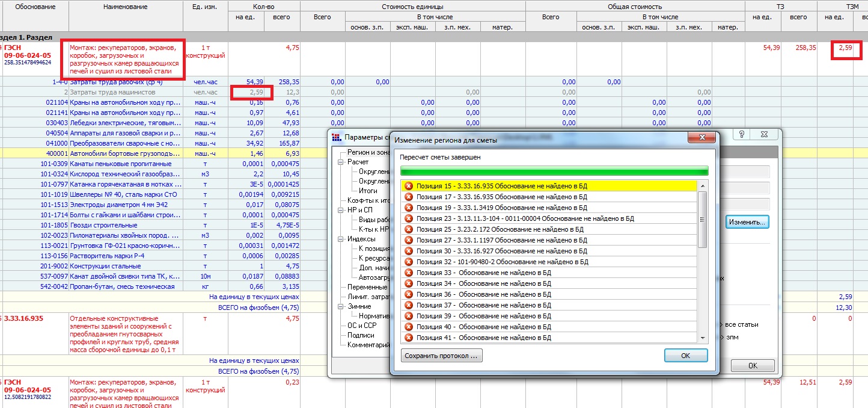Click error icon of Позиция 27 row
868x408 pixels.
409,240
